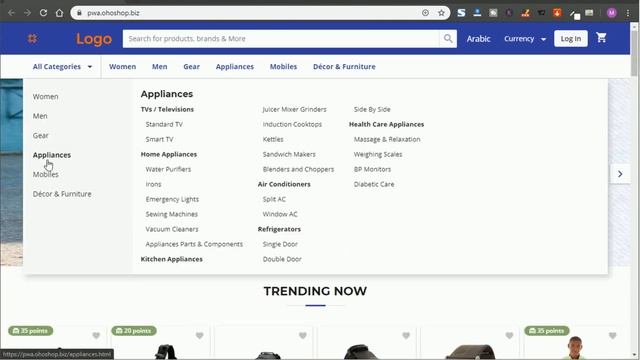Click the browser address bar URL

tap(113, 13)
